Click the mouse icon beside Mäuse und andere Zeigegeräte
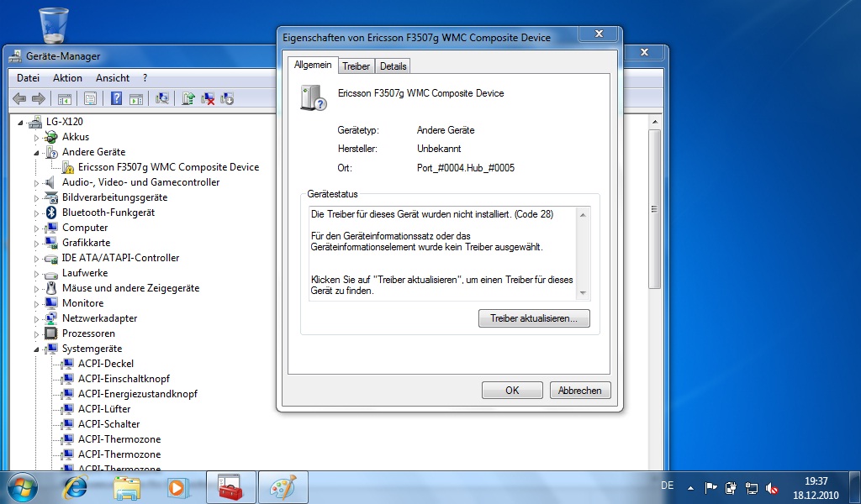Viewport: 861px width, 504px height. tap(51, 288)
